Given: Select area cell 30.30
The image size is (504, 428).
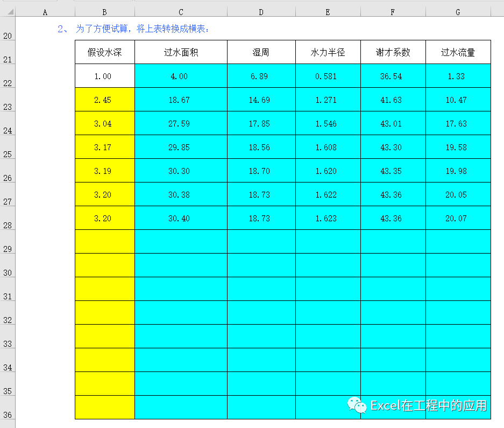Looking at the screenshot, I should pyautogui.click(x=181, y=171).
